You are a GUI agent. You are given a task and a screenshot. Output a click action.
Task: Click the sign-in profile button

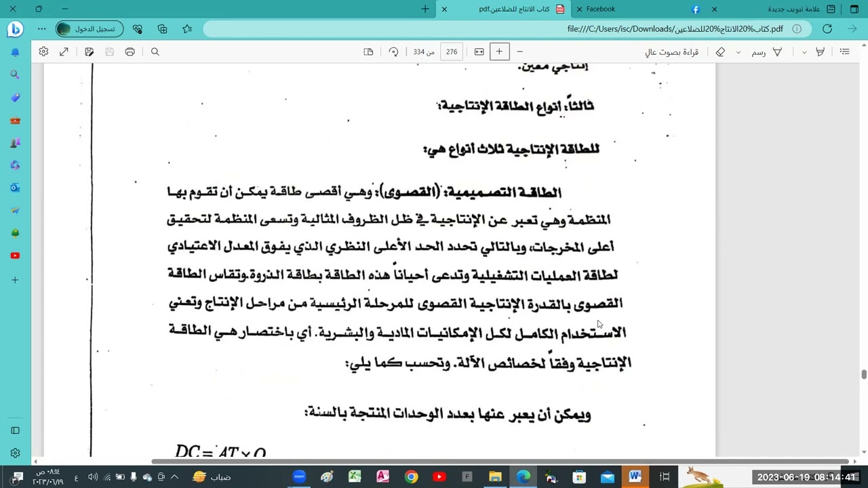click(89, 29)
